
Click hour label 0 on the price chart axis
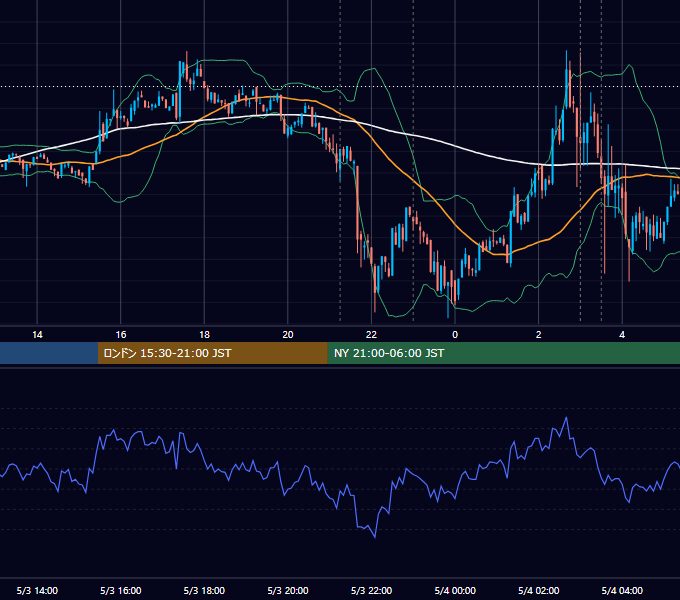pos(455,334)
